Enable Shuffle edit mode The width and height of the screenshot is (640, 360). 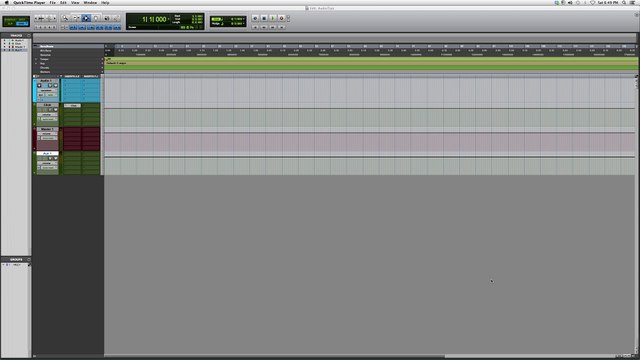click(9, 19)
